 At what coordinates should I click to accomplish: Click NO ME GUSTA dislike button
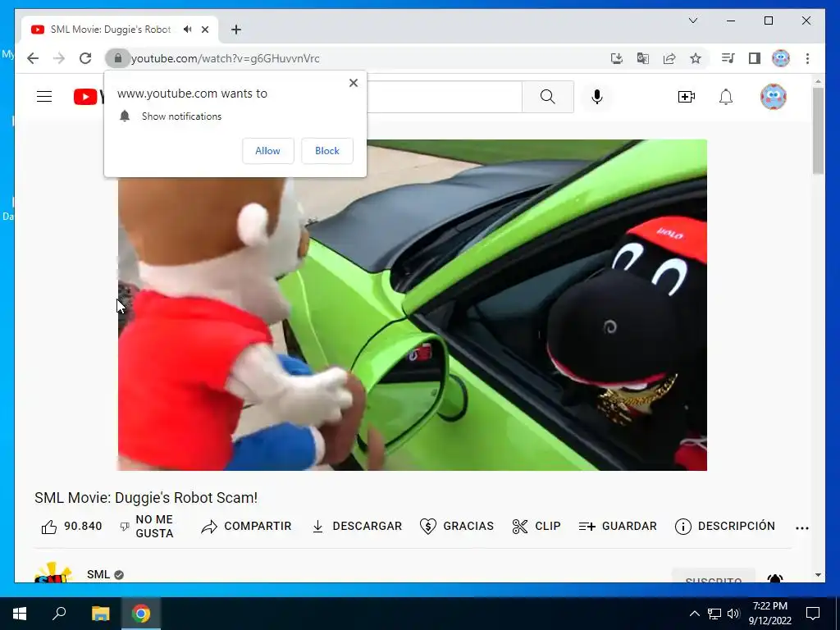click(x=146, y=527)
